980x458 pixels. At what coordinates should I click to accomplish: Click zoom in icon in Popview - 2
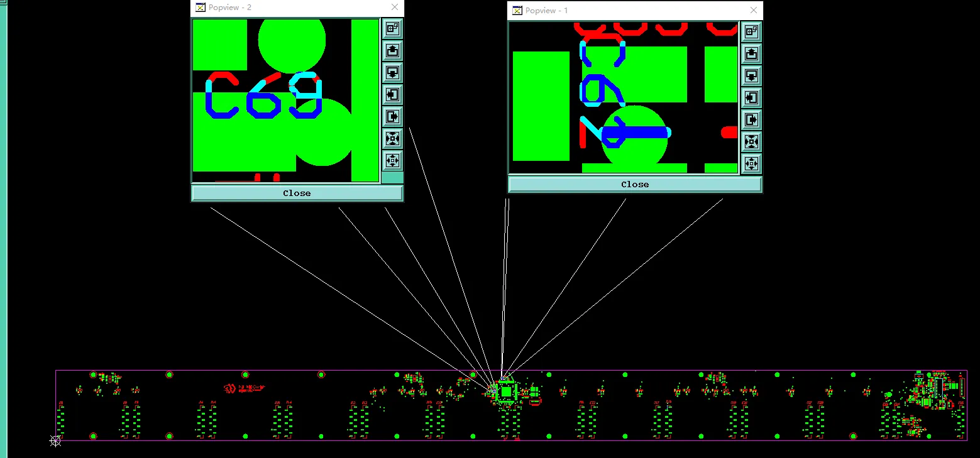[x=392, y=138]
